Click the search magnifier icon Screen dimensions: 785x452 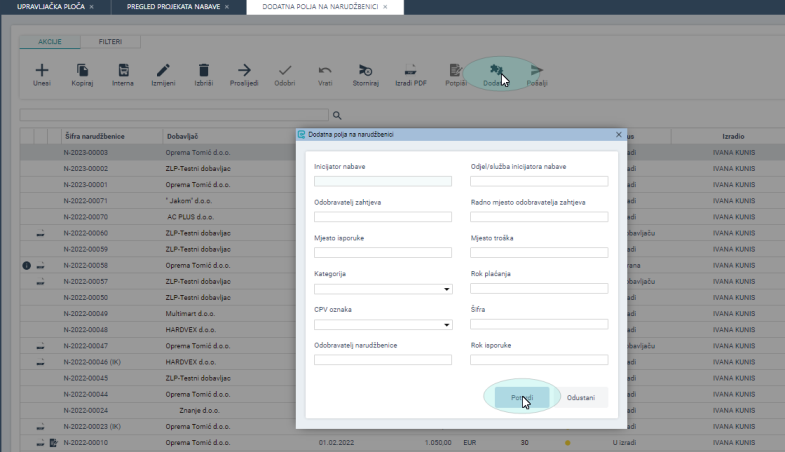pyautogui.click(x=338, y=115)
